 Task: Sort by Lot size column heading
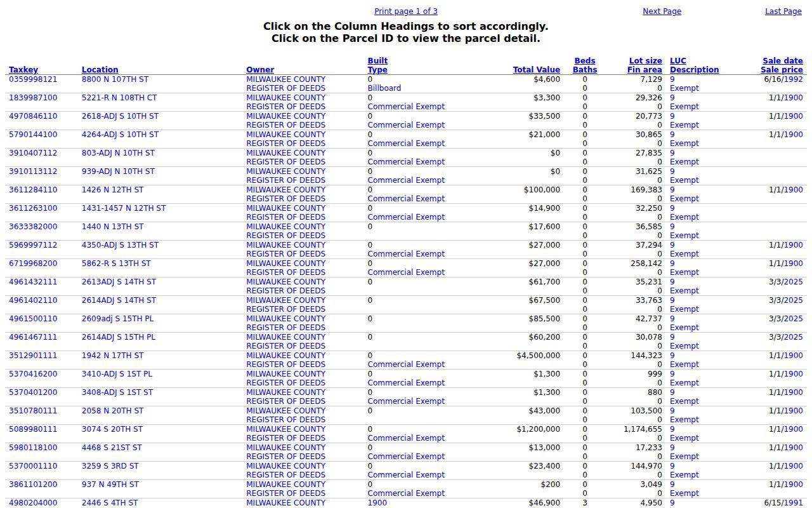pos(646,61)
